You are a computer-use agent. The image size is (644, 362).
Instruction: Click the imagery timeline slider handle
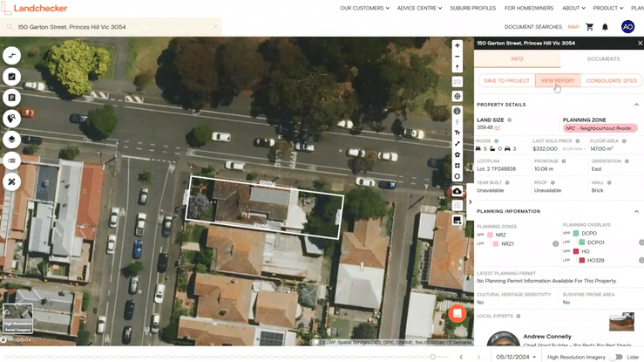[432, 357]
